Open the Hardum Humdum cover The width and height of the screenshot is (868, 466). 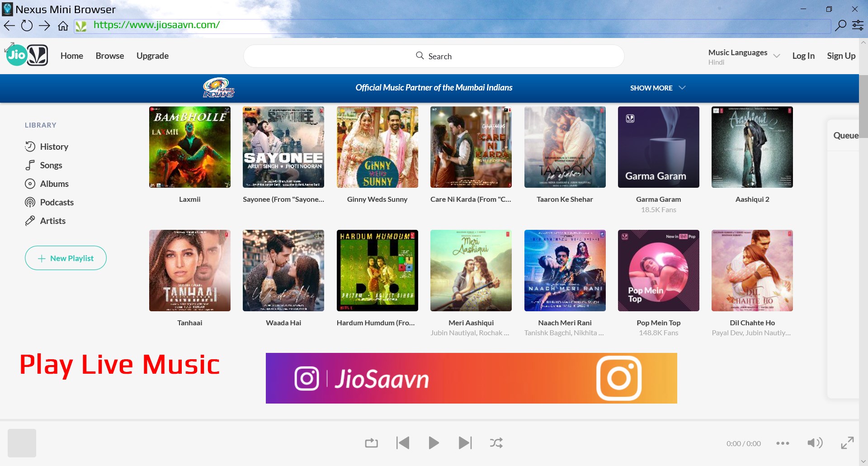pyautogui.click(x=377, y=271)
